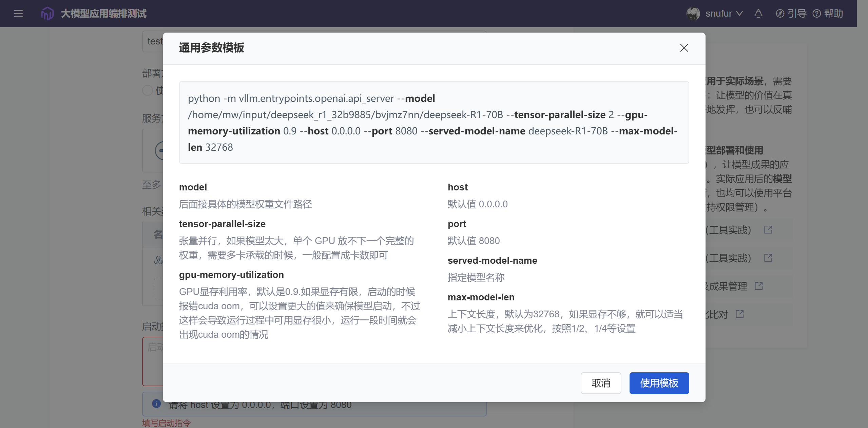Image resolution: width=868 pixels, height=428 pixels.
Task: Click the blue info icon in host hint
Action: [x=156, y=404]
